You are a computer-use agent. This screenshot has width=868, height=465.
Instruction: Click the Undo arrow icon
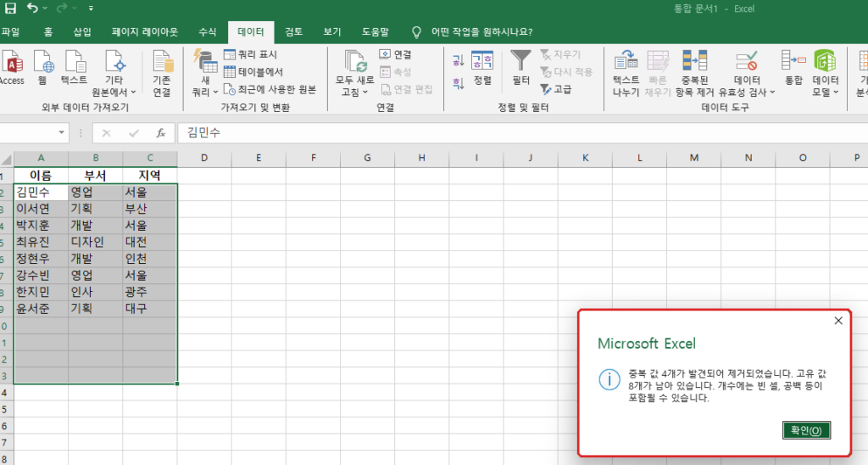[x=32, y=8]
